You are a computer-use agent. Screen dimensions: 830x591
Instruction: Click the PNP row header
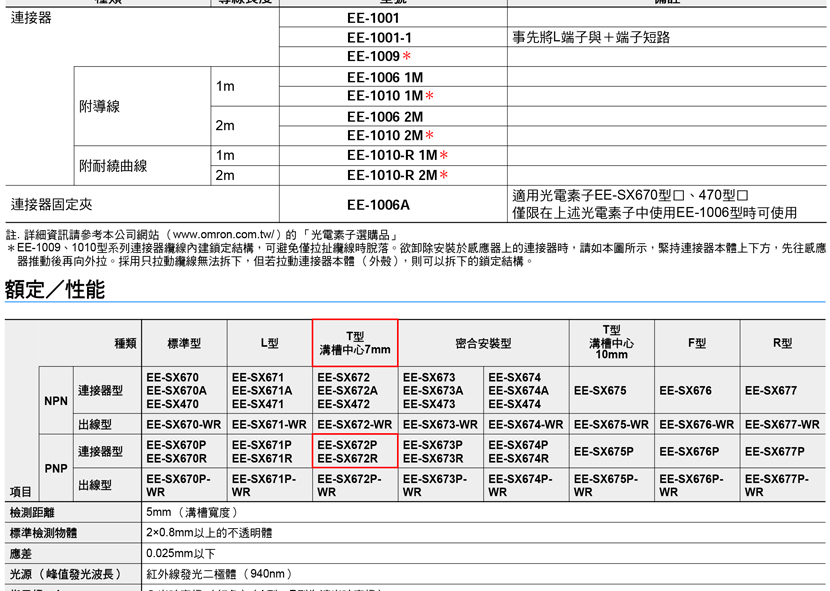pyautogui.click(x=56, y=469)
